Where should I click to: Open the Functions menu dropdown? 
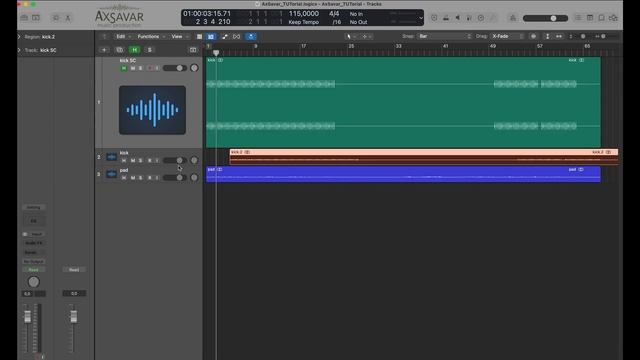click(151, 36)
